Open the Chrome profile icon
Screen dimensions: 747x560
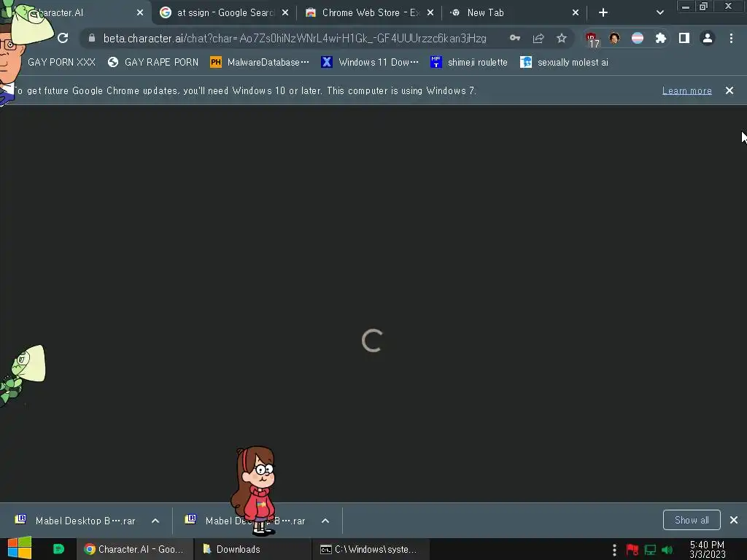pyautogui.click(x=708, y=38)
